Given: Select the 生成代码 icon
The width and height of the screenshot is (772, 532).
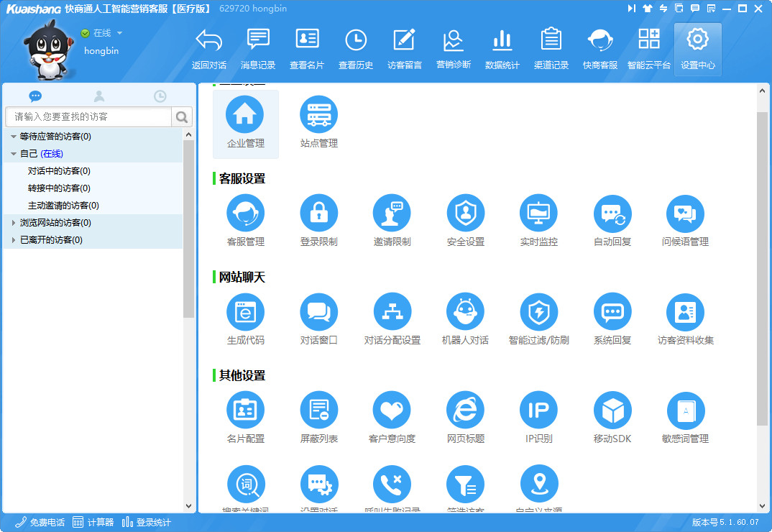Looking at the screenshot, I should [x=245, y=312].
